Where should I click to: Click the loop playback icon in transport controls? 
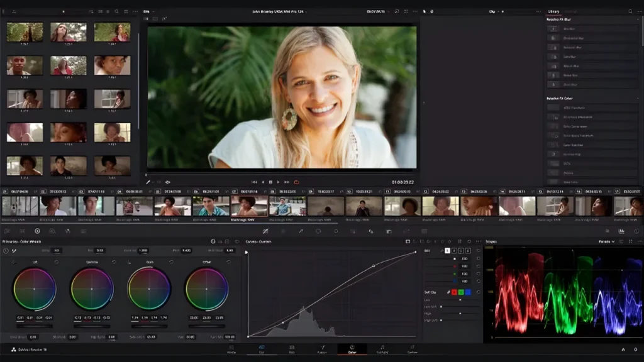point(296,181)
